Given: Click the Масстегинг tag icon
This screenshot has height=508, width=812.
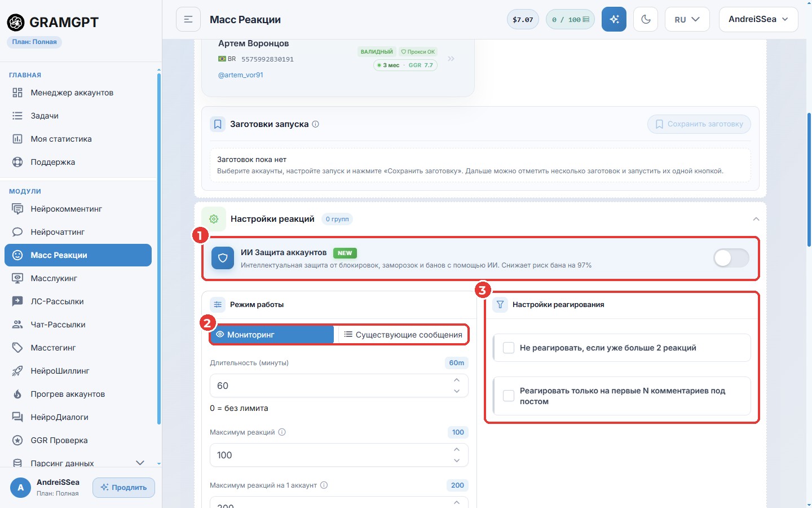Looking at the screenshot, I should pyautogui.click(x=17, y=348).
